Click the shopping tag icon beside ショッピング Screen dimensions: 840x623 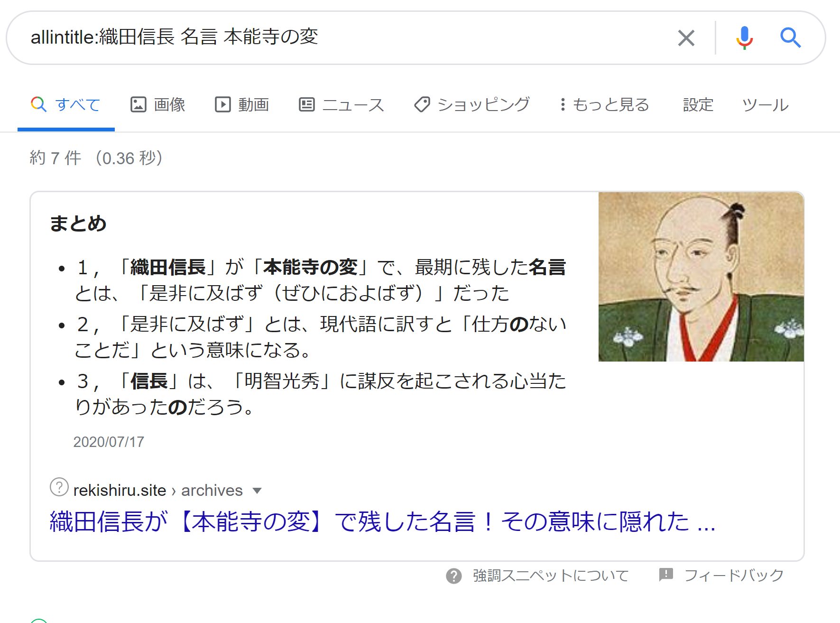click(422, 104)
